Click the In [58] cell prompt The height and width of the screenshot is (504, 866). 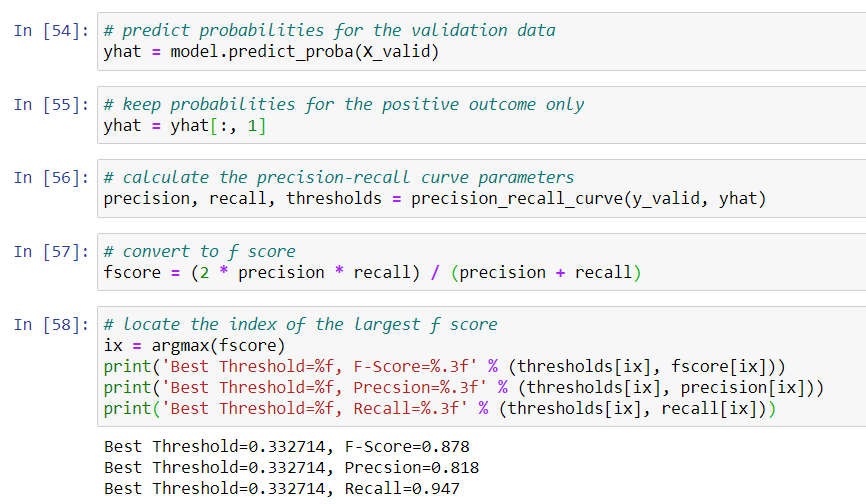pyautogui.click(x=50, y=324)
